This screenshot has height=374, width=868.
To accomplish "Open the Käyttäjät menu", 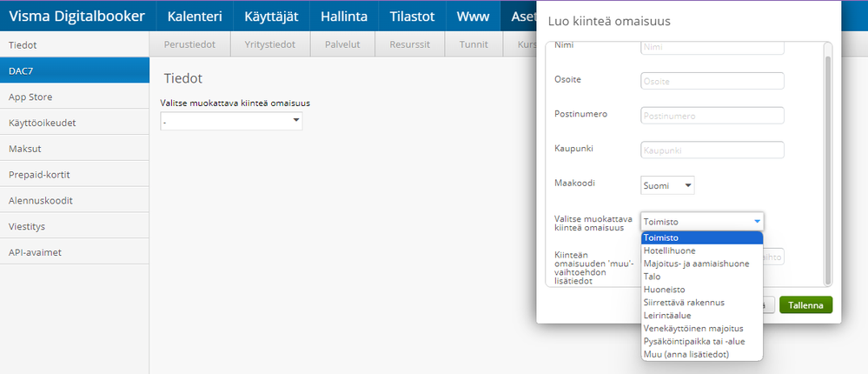I will coord(271,16).
